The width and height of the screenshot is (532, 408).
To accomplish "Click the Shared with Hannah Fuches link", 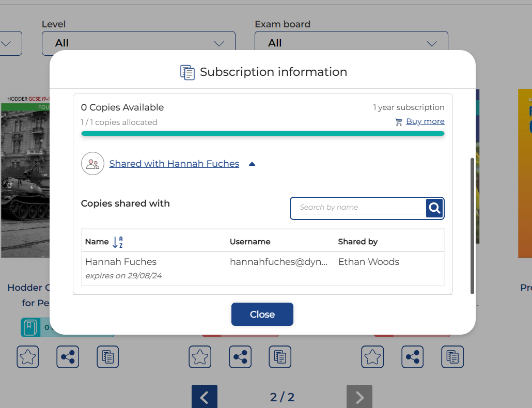I will 174,164.
